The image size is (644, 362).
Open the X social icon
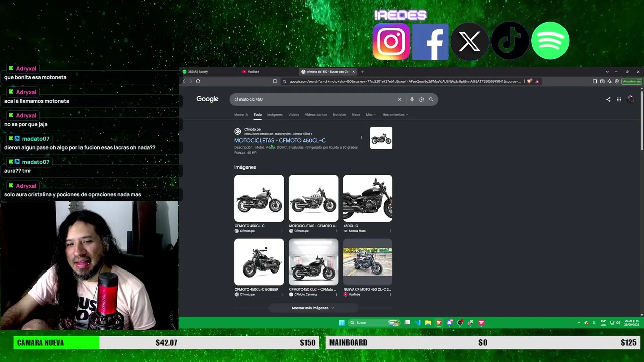pyautogui.click(x=469, y=41)
